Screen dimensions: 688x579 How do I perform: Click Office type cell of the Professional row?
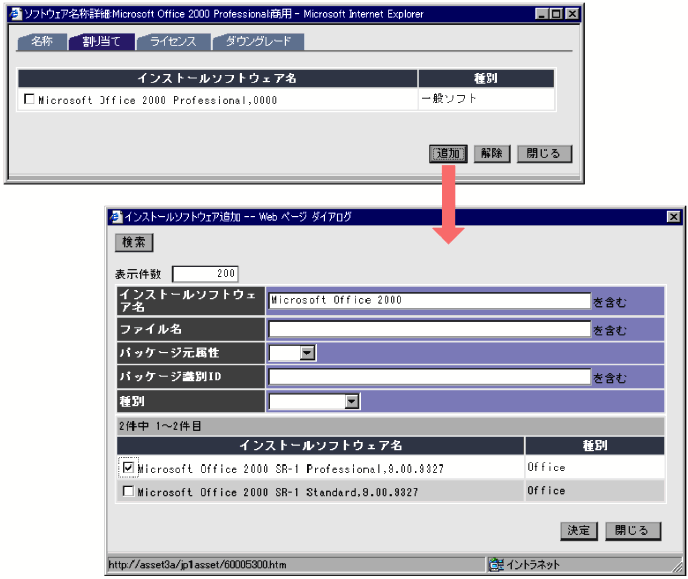(595, 468)
